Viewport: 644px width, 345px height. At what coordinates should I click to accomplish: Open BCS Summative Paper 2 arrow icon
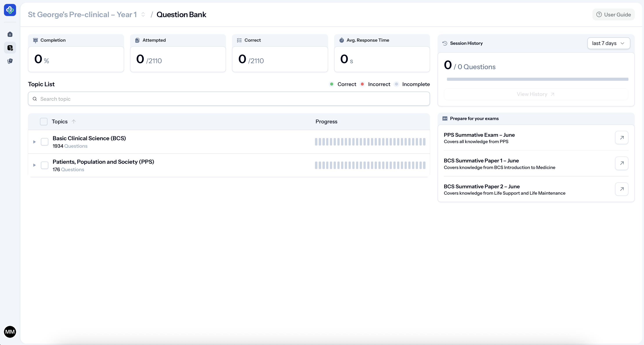(x=622, y=189)
